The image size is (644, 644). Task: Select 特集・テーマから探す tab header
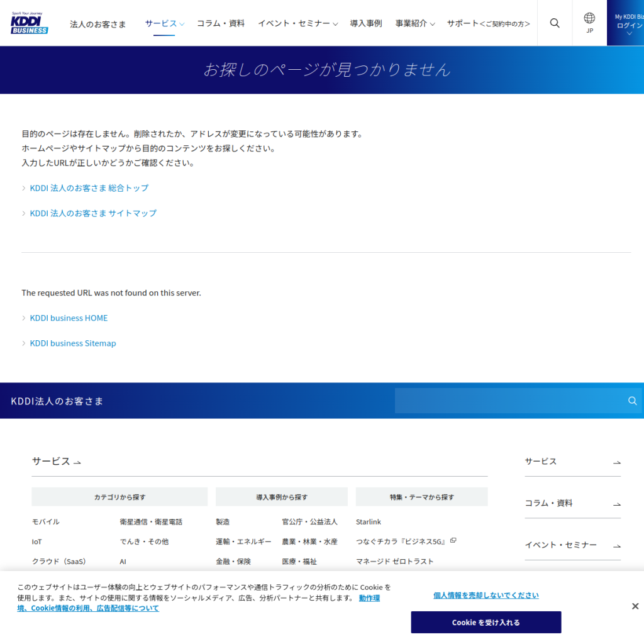pyautogui.click(x=422, y=497)
